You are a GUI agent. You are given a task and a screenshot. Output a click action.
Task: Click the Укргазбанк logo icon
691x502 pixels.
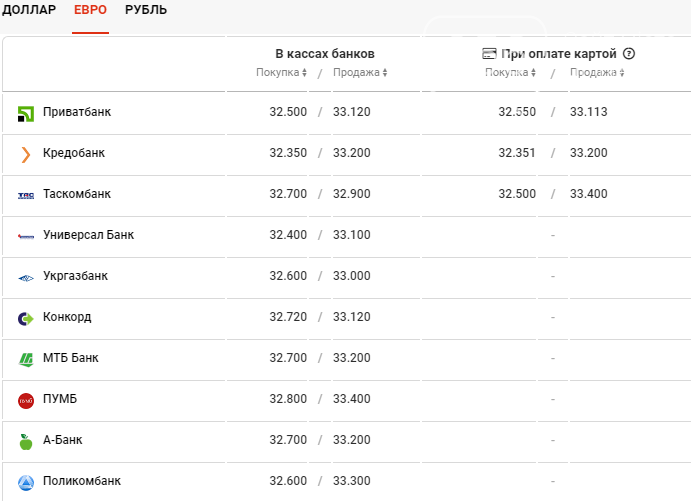click(26, 278)
